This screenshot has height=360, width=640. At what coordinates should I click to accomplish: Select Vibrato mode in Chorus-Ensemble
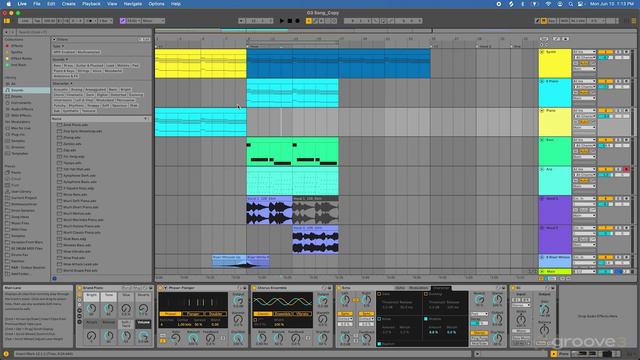tap(302, 314)
